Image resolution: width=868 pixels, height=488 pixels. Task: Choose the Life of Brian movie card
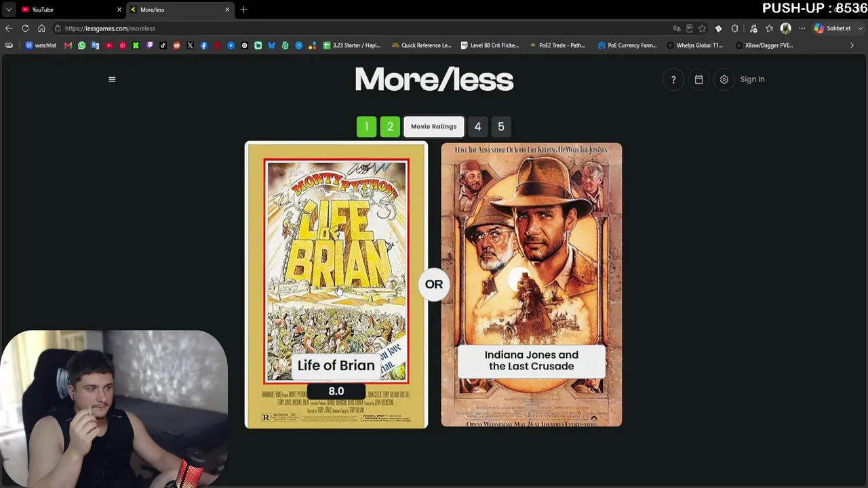coord(336,285)
